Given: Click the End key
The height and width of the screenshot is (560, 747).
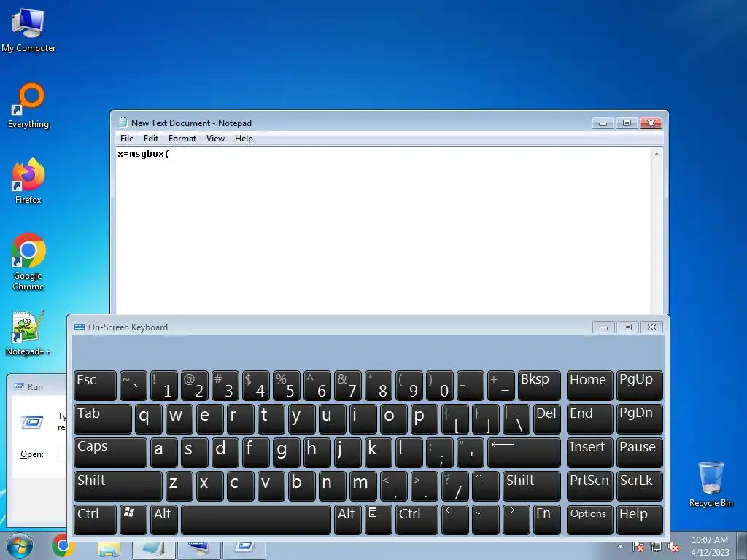Looking at the screenshot, I should click(x=589, y=419).
